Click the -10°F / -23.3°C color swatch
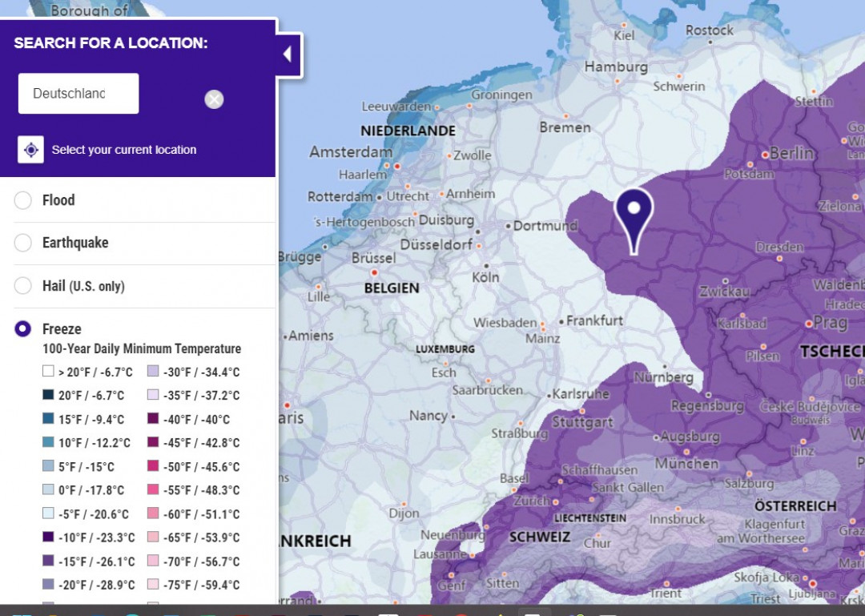The image size is (865, 616). point(48,537)
